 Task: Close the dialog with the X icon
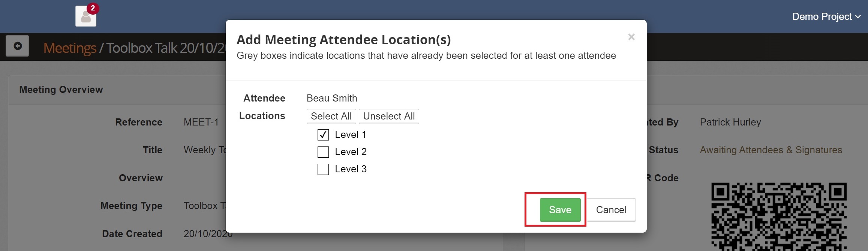tap(631, 37)
